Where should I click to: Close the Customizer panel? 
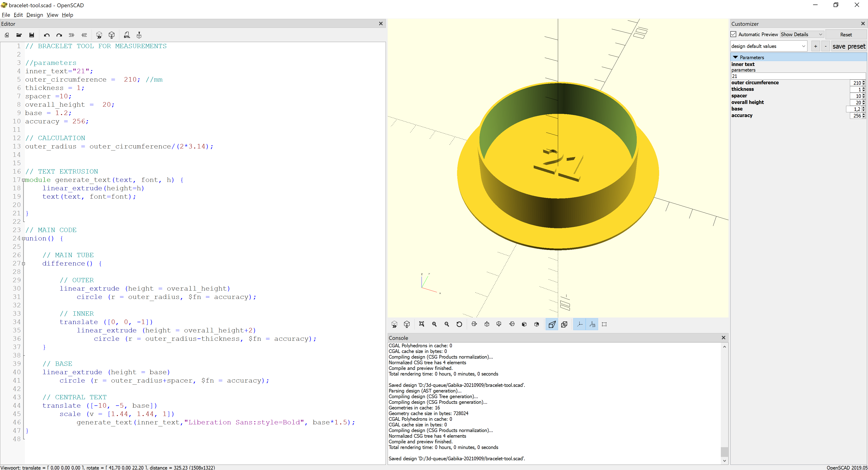[x=863, y=23]
